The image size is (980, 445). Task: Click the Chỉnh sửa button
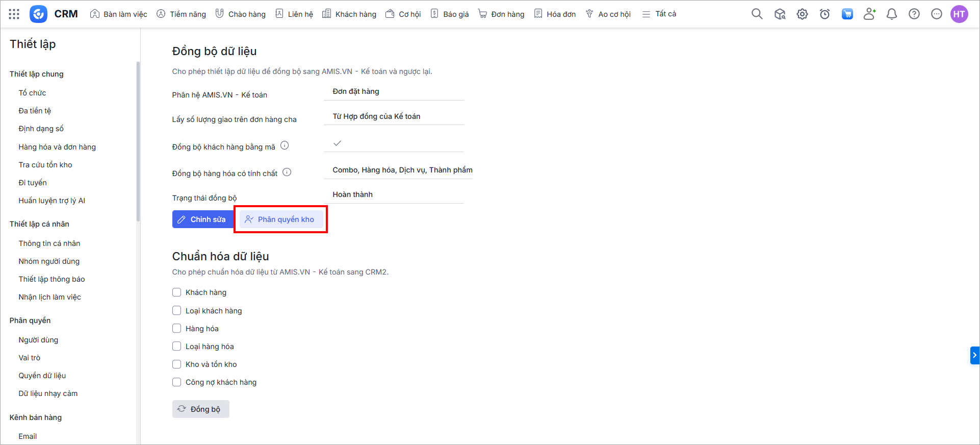tap(202, 219)
